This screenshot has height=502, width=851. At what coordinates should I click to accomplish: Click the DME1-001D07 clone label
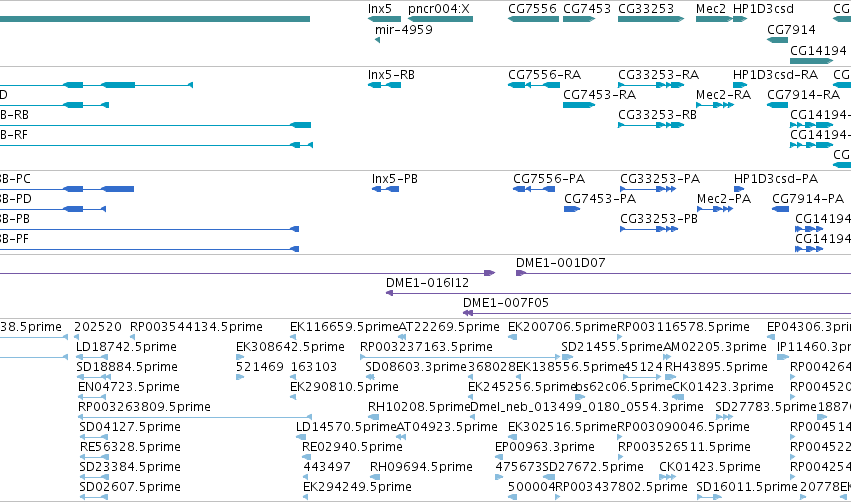(x=561, y=263)
